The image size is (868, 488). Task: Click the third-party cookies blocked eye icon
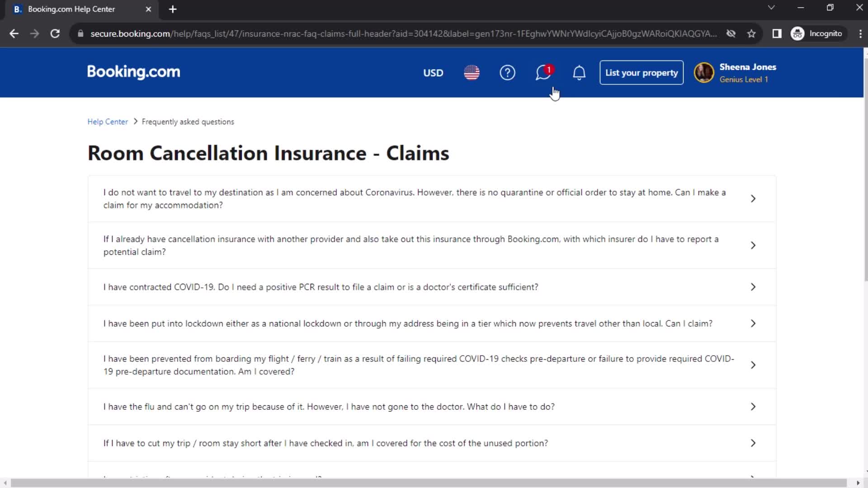[x=731, y=33]
